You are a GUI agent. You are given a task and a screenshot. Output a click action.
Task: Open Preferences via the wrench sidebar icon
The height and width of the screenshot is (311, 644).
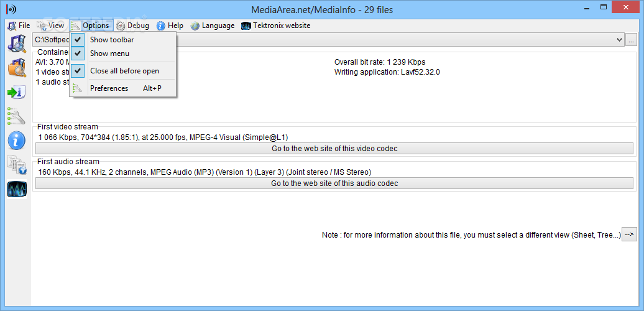17,116
